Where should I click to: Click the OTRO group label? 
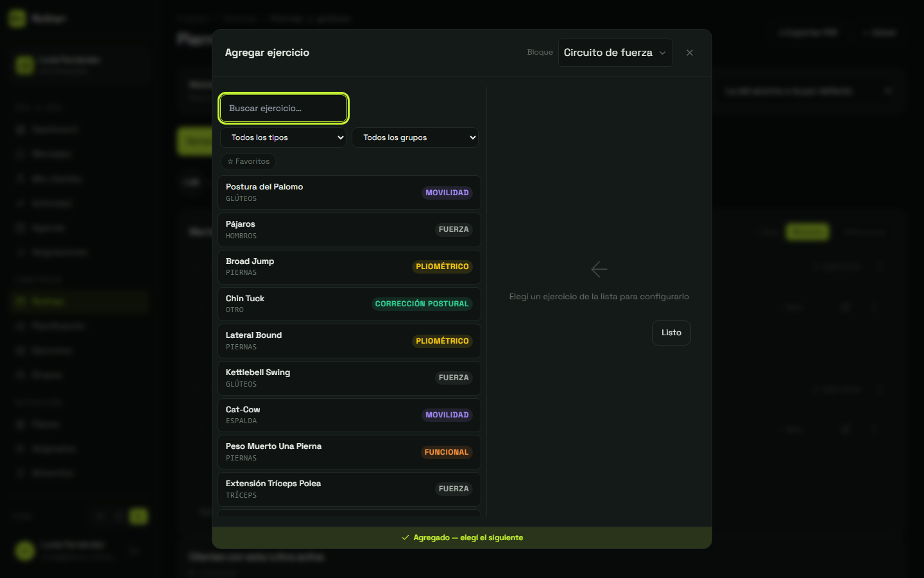(235, 310)
